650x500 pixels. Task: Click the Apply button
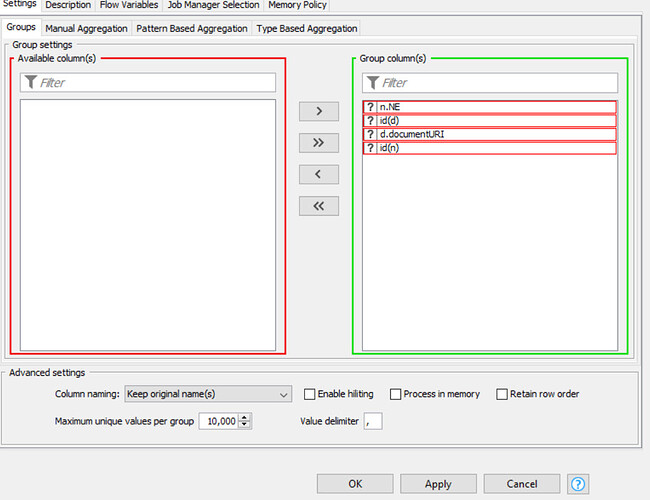point(438,484)
